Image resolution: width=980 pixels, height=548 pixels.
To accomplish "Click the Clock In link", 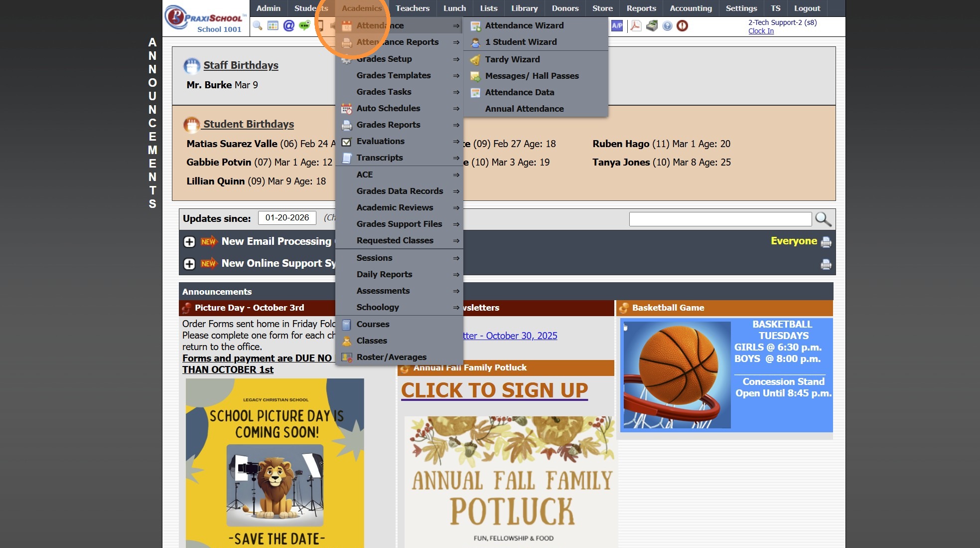I will pyautogui.click(x=760, y=31).
